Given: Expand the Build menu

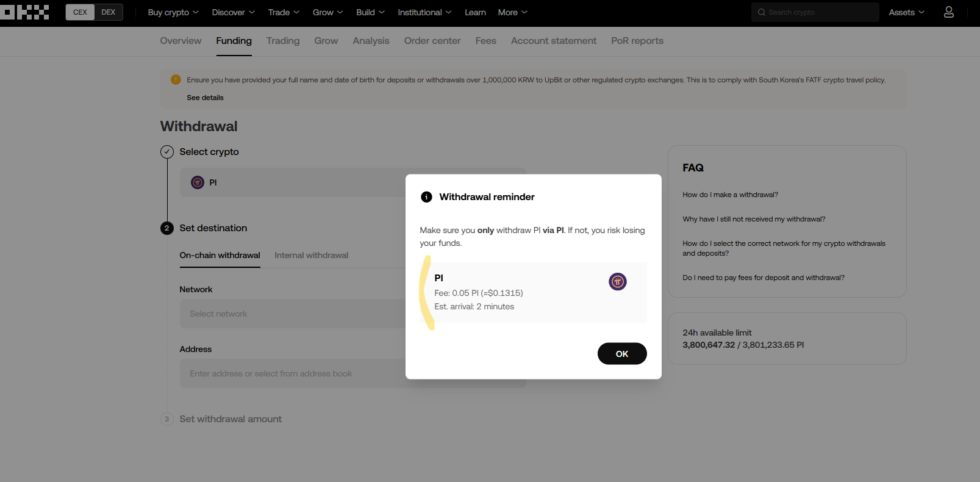Looking at the screenshot, I should coord(370,12).
